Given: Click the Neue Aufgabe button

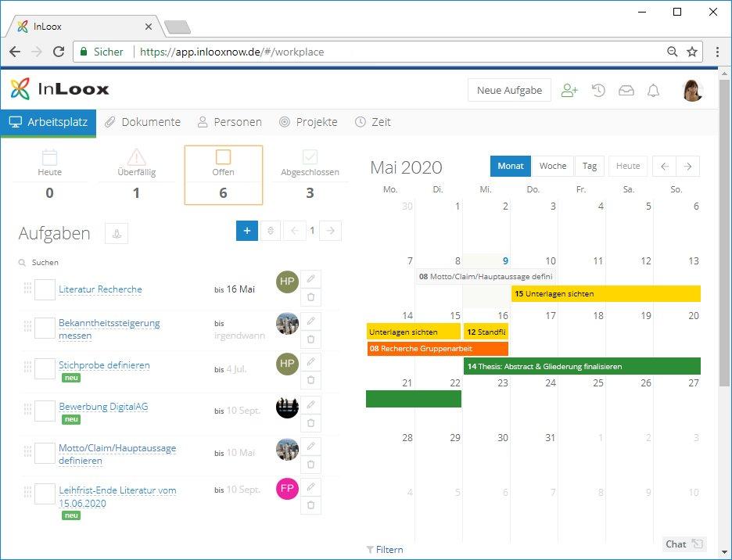Looking at the screenshot, I should [x=509, y=90].
